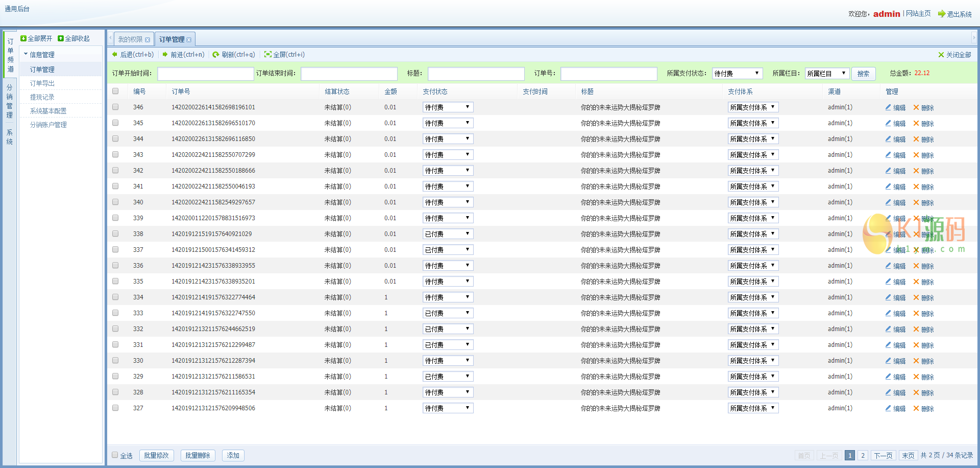Open the 所属栏目 category dropdown
This screenshot has width=980, height=468.
(827, 74)
